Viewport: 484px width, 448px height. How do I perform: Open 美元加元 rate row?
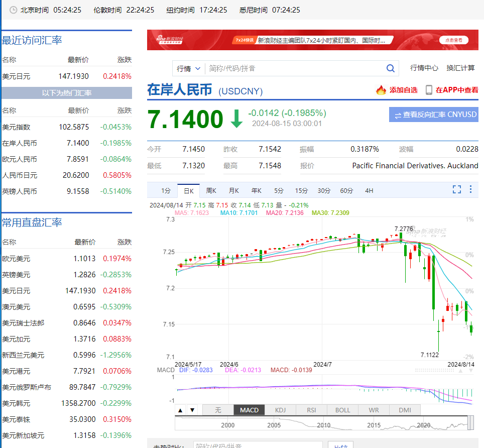pos(67,339)
